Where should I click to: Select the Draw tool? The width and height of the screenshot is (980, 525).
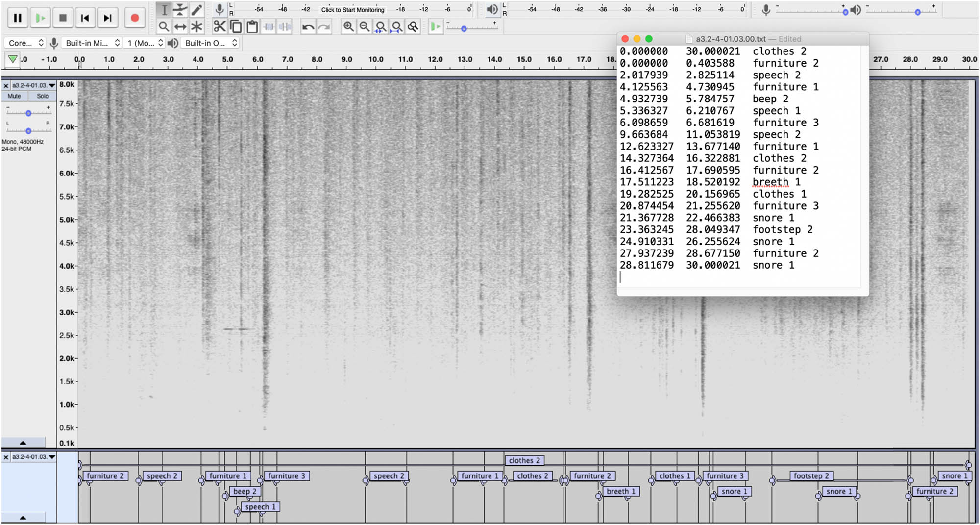click(196, 9)
